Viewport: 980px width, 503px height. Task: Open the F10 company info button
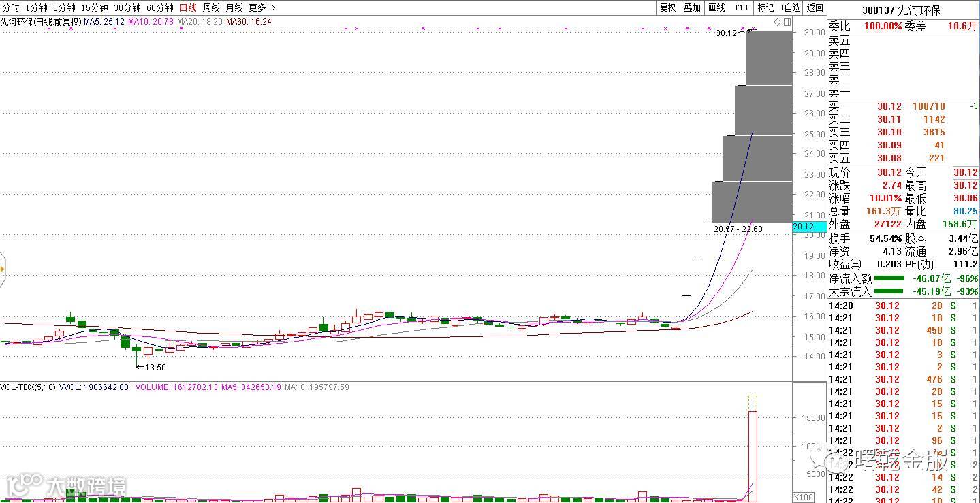point(741,7)
